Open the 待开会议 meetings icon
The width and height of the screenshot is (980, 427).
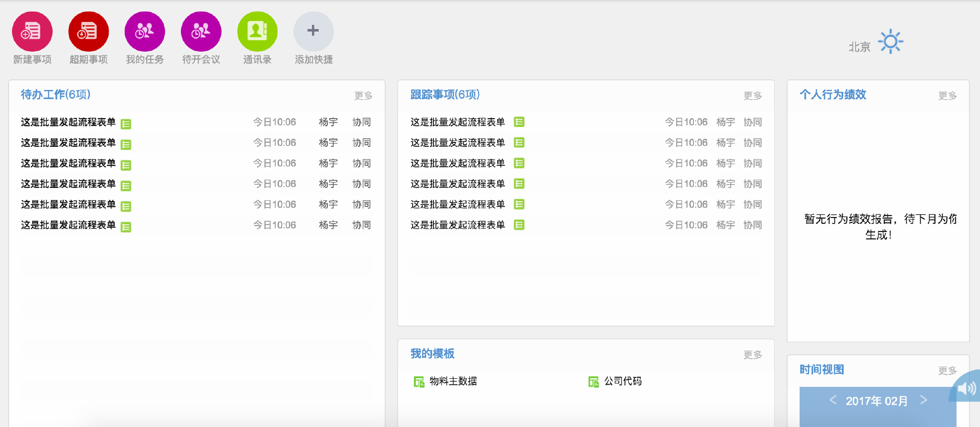201,32
